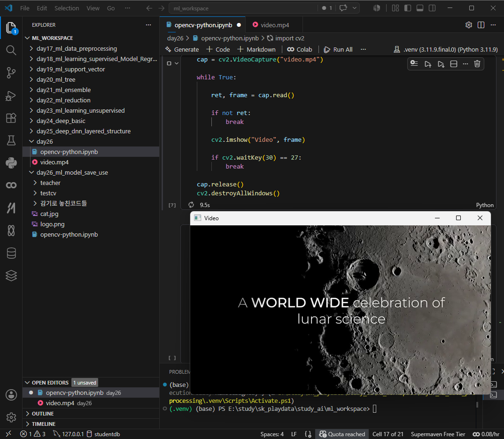The width and height of the screenshot is (504, 439).
Task: Click Execute Cell and Below icon
Action: (441, 64)
